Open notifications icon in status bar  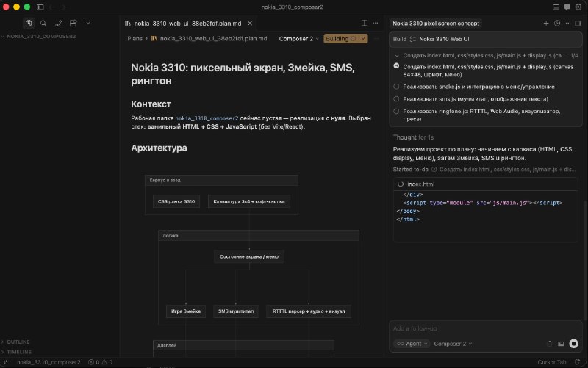click(577, 362)
